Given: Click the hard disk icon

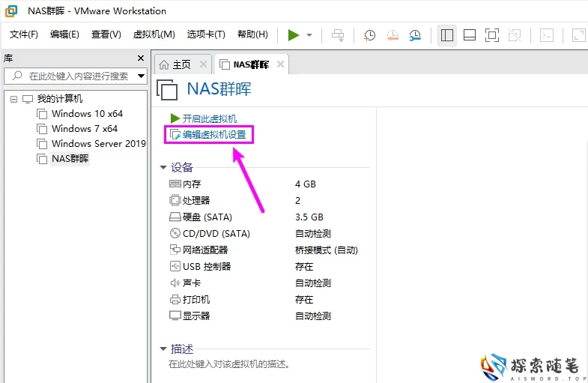Looking at the screenshot, I should click(175, 217).
